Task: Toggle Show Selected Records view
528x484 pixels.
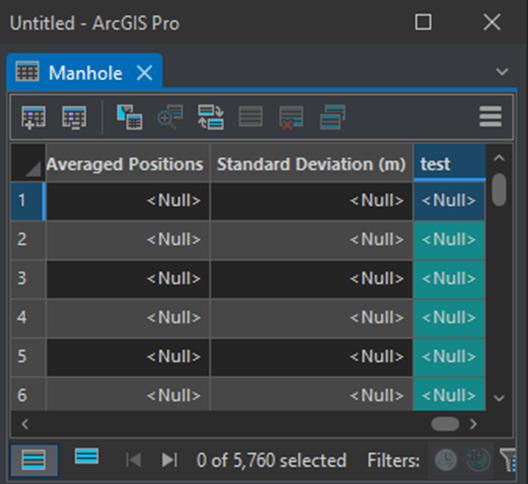Action: pos(87,457)
